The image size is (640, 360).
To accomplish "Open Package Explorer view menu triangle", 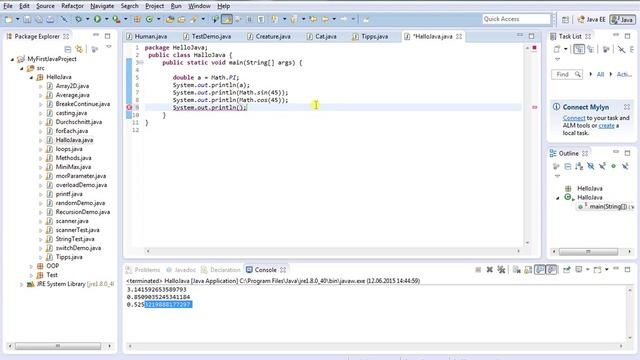I will click(109, 47).
